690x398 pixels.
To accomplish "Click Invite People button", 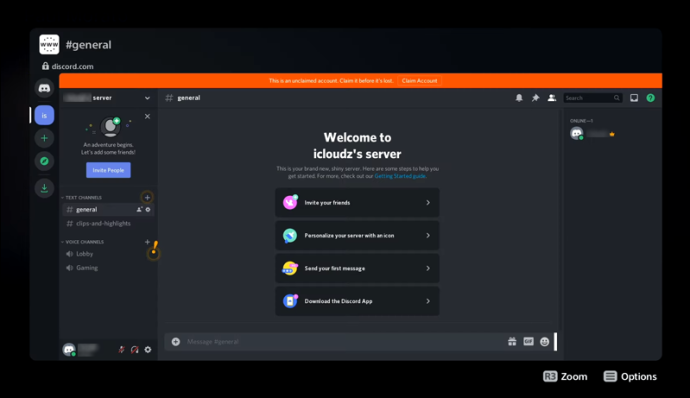I will tap(108, 170).
